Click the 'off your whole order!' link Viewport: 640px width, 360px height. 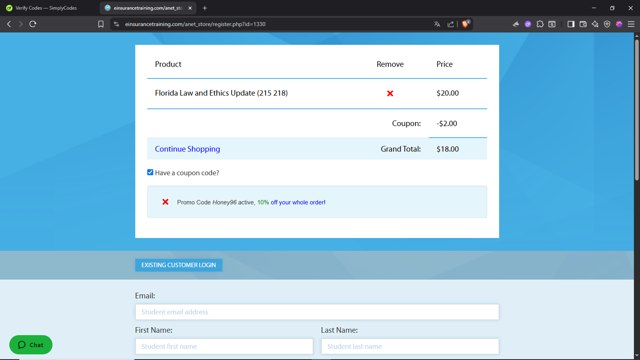pos(298,202)
